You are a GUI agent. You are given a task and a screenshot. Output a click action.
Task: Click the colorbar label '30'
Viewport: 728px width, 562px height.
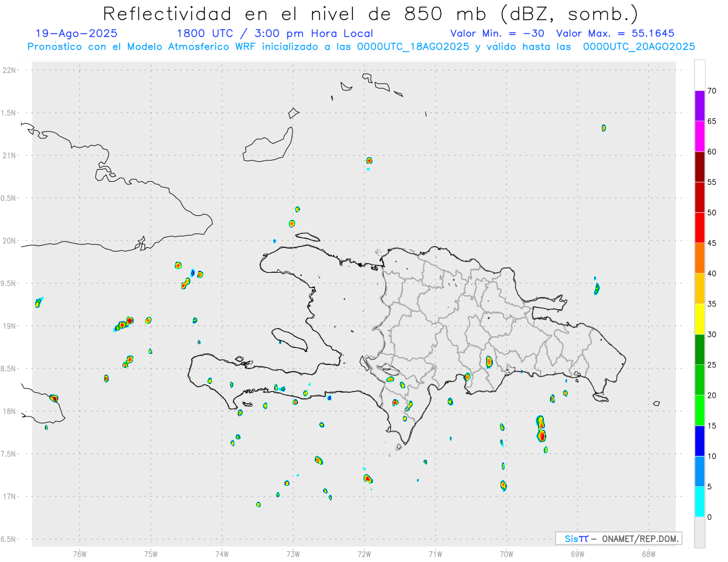(x=712, y=335)
